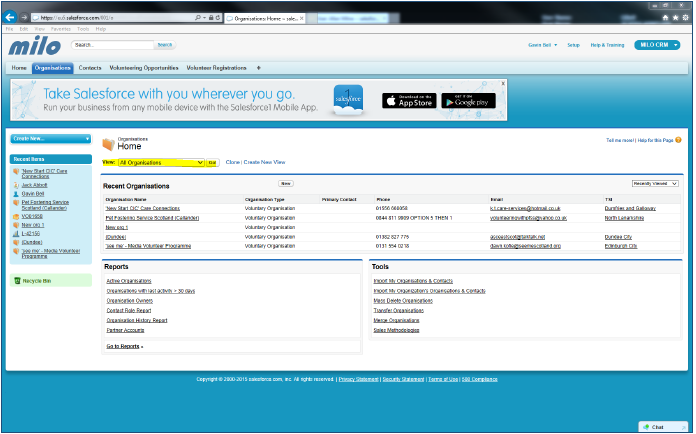Click the chat icon at bottom right
This screenshot has width=696, height=434.
point(646,427)
